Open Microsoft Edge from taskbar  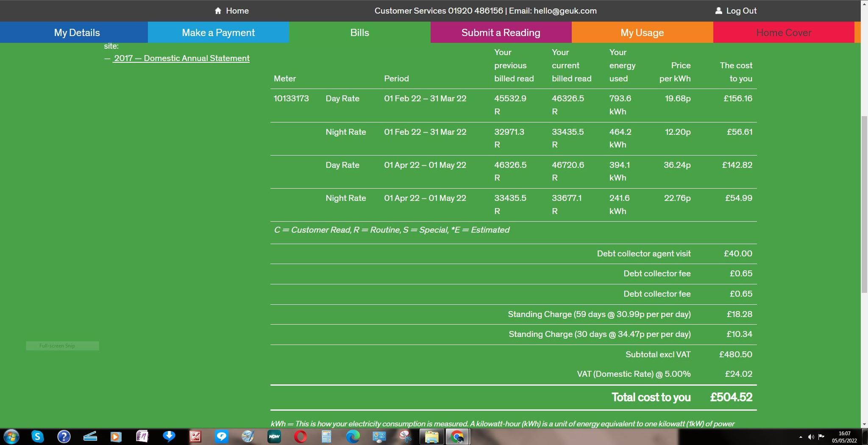[x=353, y=437]
